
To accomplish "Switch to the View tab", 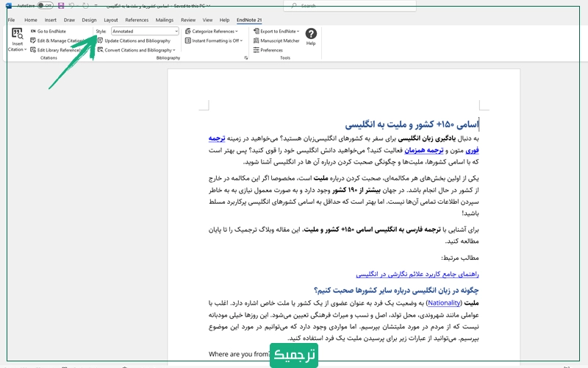I will pyautogui.click(x=207, y=20).
